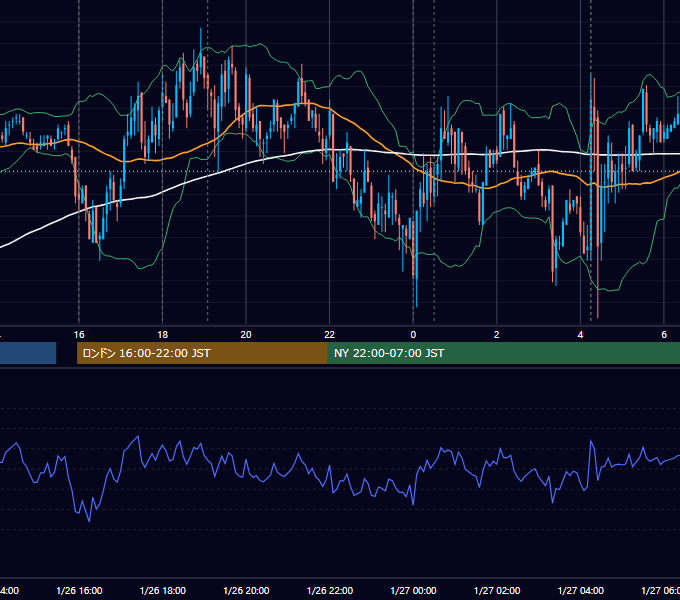Click the 6 hour label on upper time axis
The width and height of the screenshot is (680, 600).
pos(664,335)
